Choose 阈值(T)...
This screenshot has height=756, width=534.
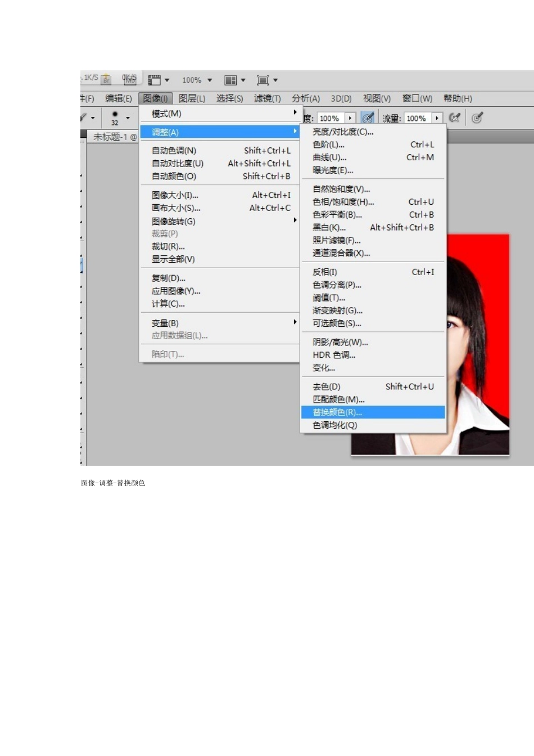(373, 298)
